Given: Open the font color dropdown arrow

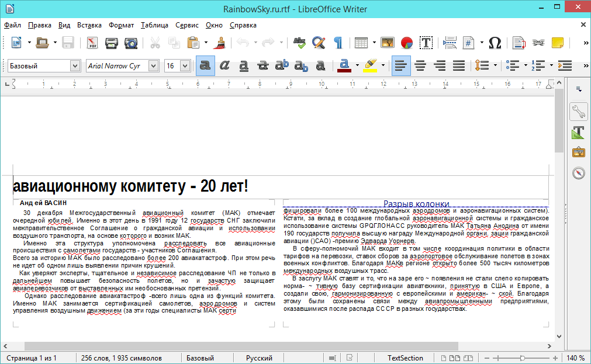Looking at the screenshot, I should click(357, 65).
